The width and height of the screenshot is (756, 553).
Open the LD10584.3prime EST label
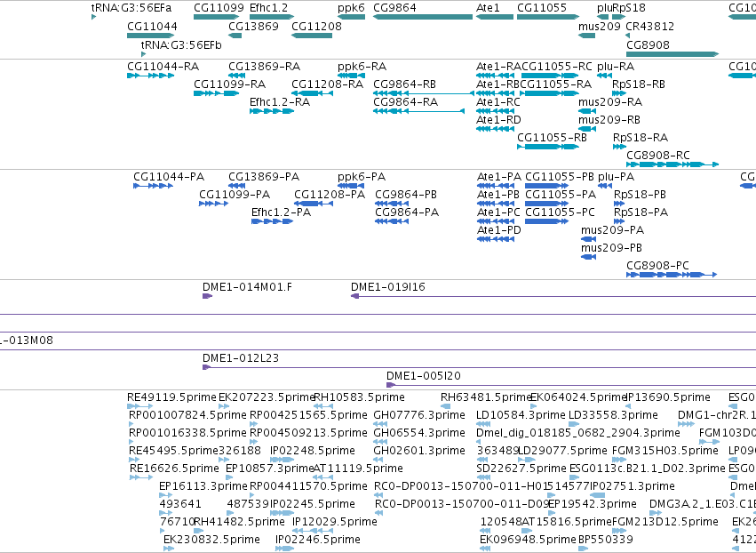[x=521, y=415]
